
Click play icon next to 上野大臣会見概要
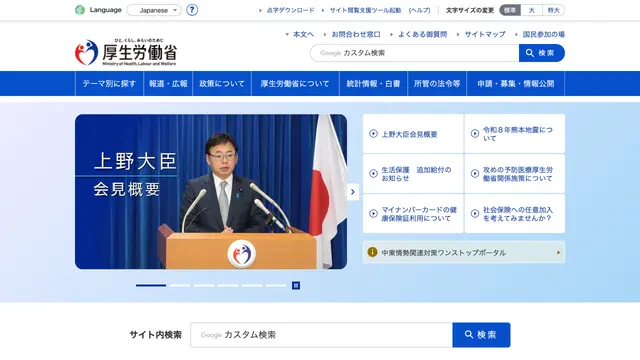click(373, 133)
